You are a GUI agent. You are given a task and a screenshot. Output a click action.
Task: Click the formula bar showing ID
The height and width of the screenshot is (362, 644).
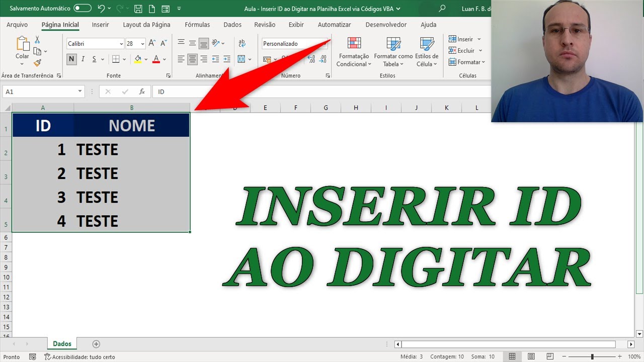click(x=322, y=92)
